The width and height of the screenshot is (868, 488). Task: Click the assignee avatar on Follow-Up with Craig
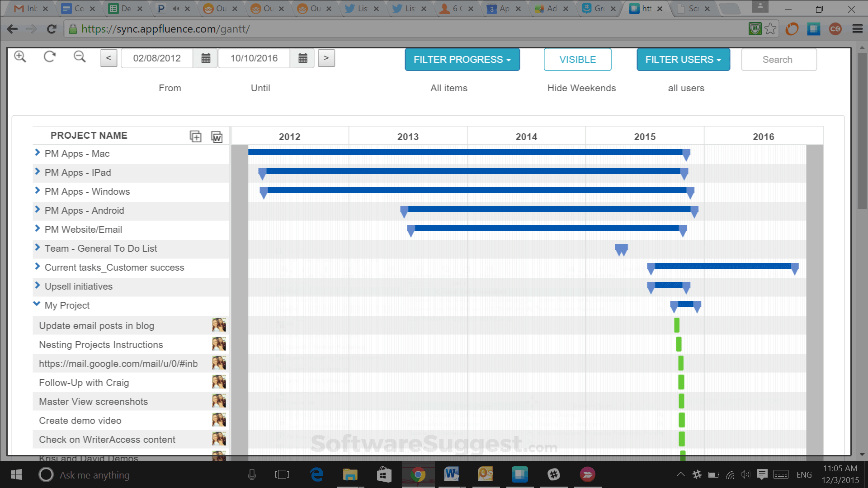(219, 382)
